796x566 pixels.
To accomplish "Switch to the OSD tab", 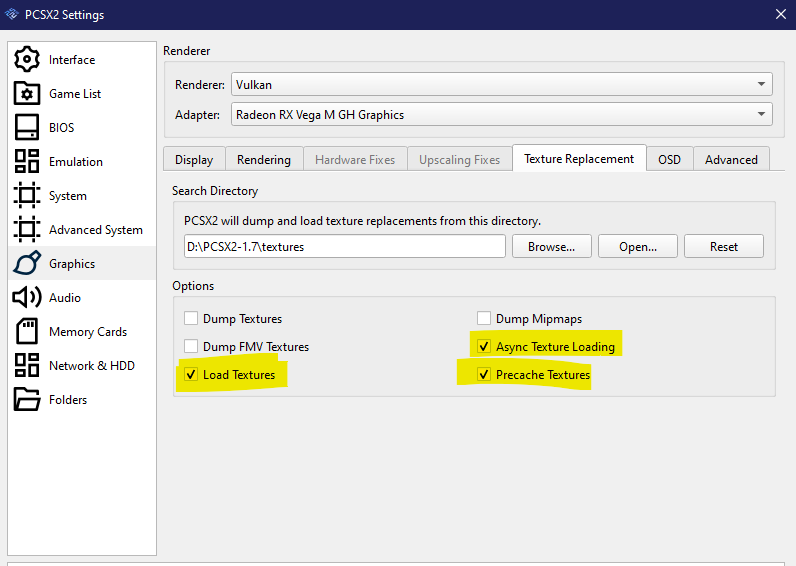I will coord(670,160).
